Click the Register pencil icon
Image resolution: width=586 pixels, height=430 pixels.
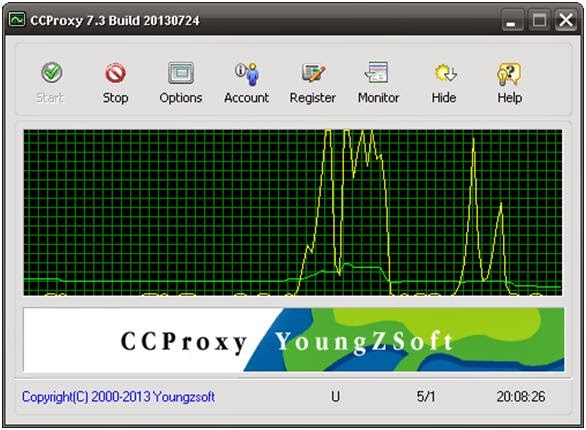pos(313,72)
